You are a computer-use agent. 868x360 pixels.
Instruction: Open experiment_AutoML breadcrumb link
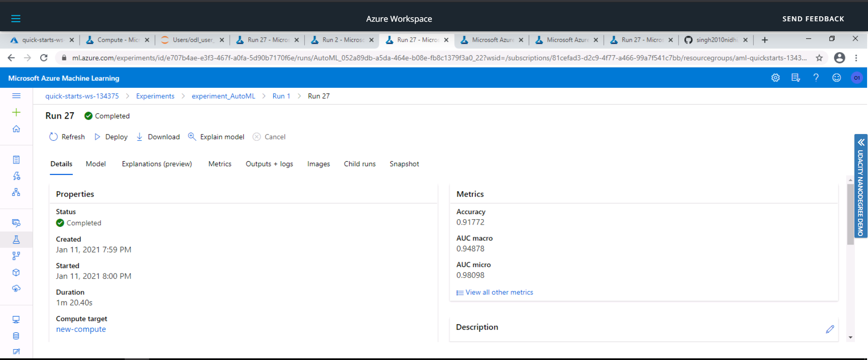point(223,96)
